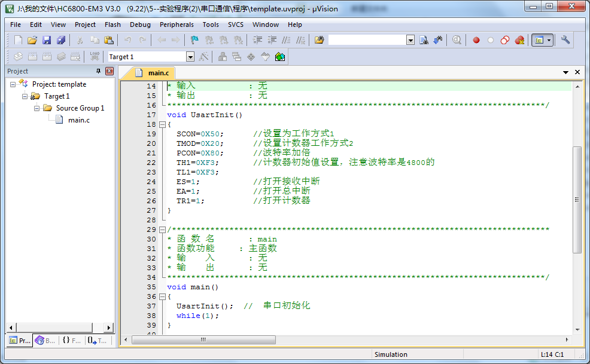Open the File menu
Viewport: 590px width, 364px height.
click(x=16, y=25)
